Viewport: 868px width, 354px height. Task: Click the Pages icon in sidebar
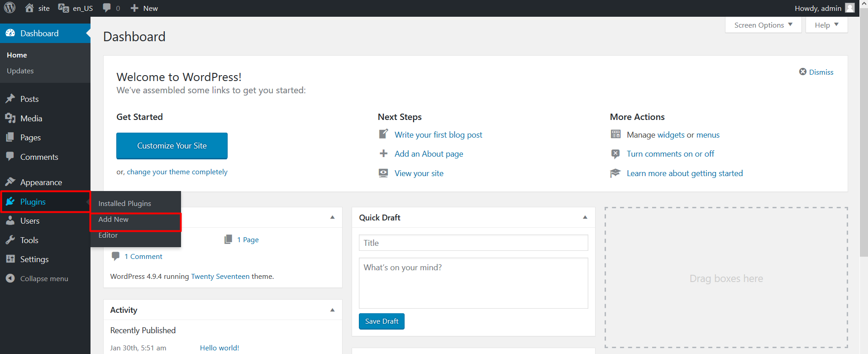10,137
